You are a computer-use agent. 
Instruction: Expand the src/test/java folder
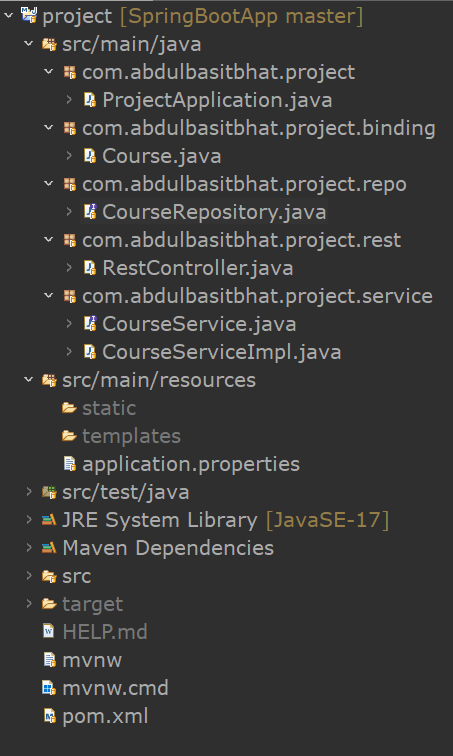[29, 492]
